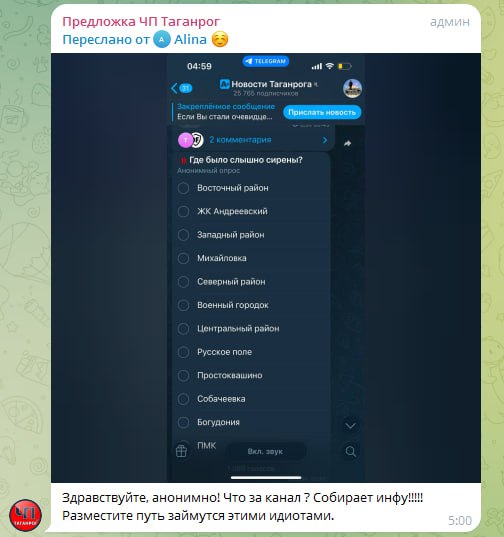Click the gift box icon at bottom

click(181, 451)
